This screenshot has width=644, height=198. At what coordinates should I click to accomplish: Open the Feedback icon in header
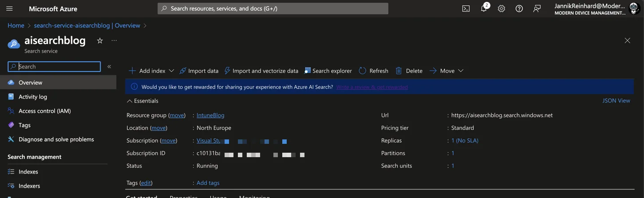coord(537,8)
